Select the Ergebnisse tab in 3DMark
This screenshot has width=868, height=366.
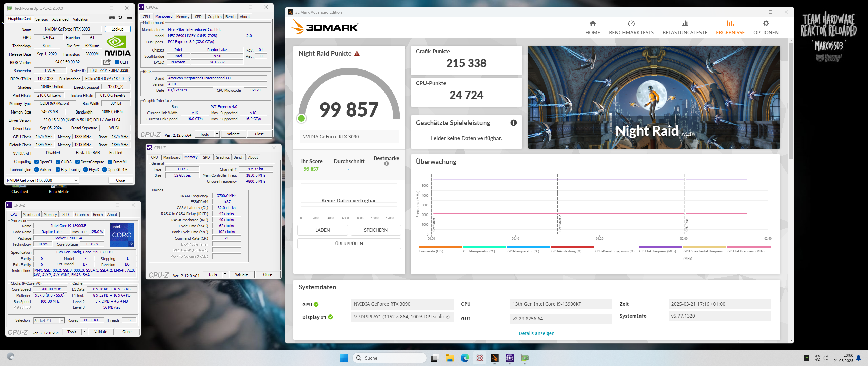(730, 27)
